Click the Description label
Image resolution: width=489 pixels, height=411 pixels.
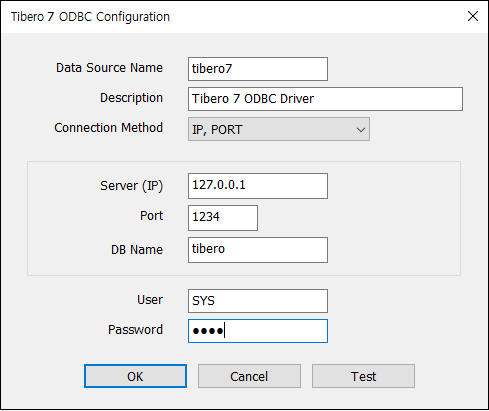131,98
